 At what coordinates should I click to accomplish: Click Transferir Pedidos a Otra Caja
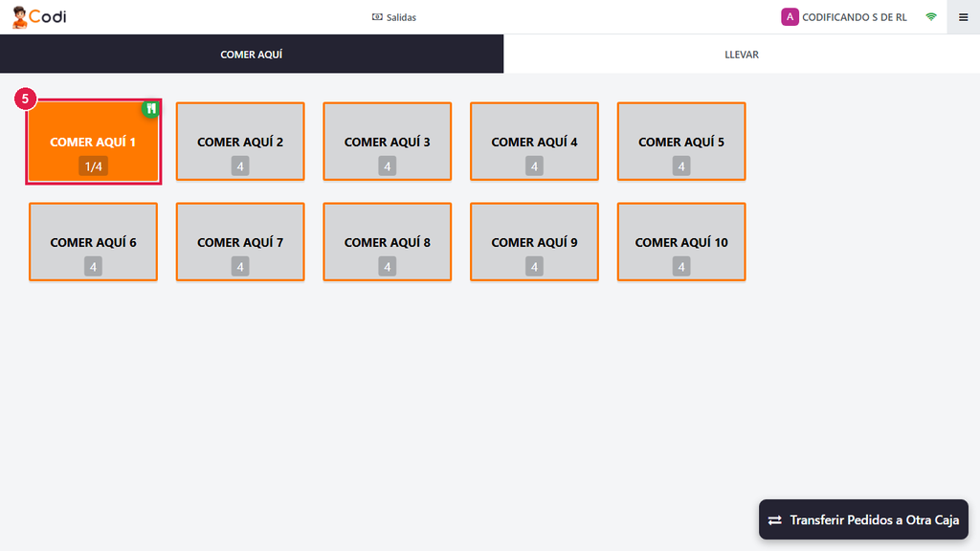(x=863, y=519)
